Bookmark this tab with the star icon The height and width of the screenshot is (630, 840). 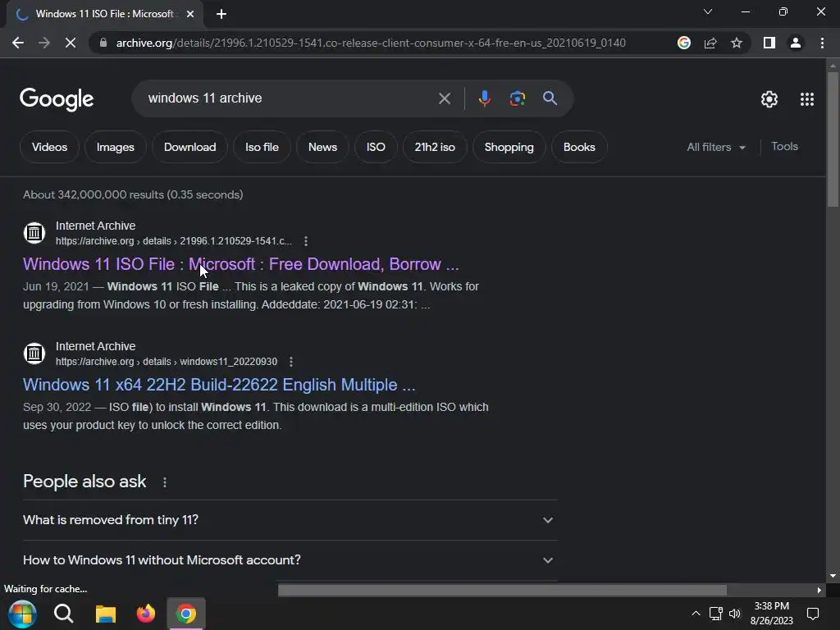[737, 43]
